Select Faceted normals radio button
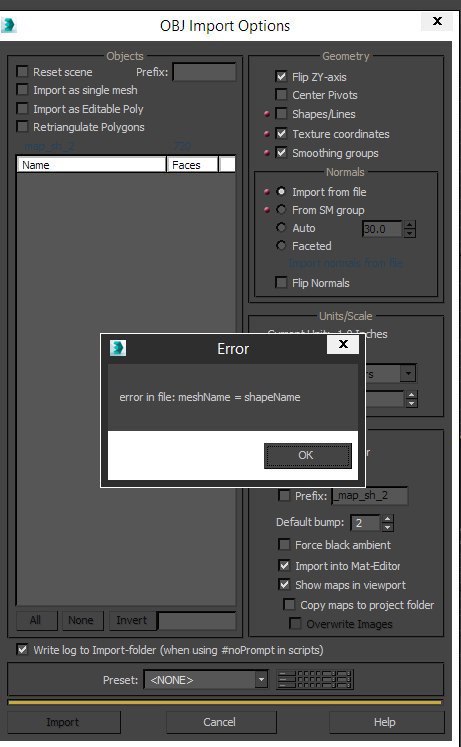 [281, 246]
